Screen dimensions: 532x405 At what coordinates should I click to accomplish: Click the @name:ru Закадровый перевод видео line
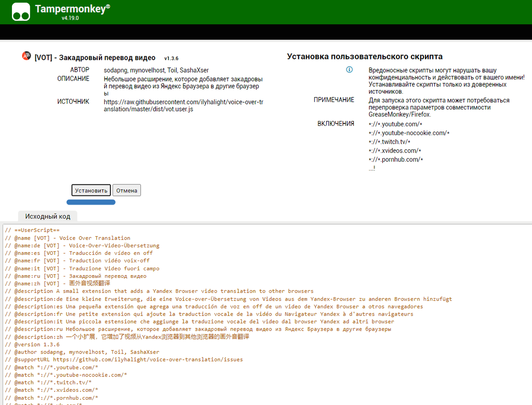75,276
